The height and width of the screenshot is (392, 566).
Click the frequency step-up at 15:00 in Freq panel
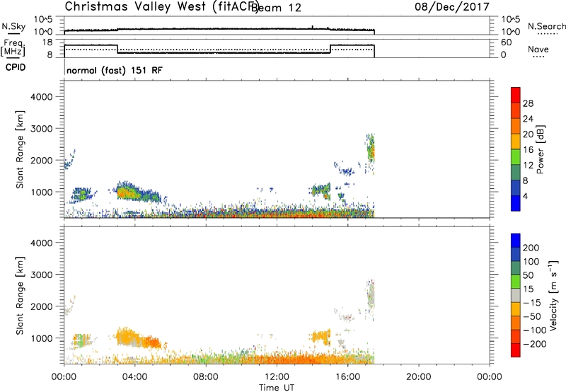coord(330,49)
